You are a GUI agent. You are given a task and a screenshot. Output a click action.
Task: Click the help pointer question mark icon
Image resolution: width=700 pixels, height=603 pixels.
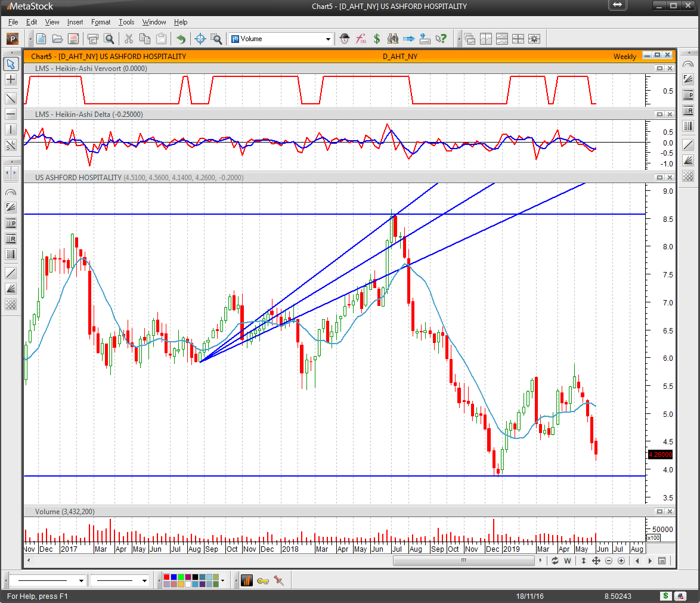(x=441, y=39)
